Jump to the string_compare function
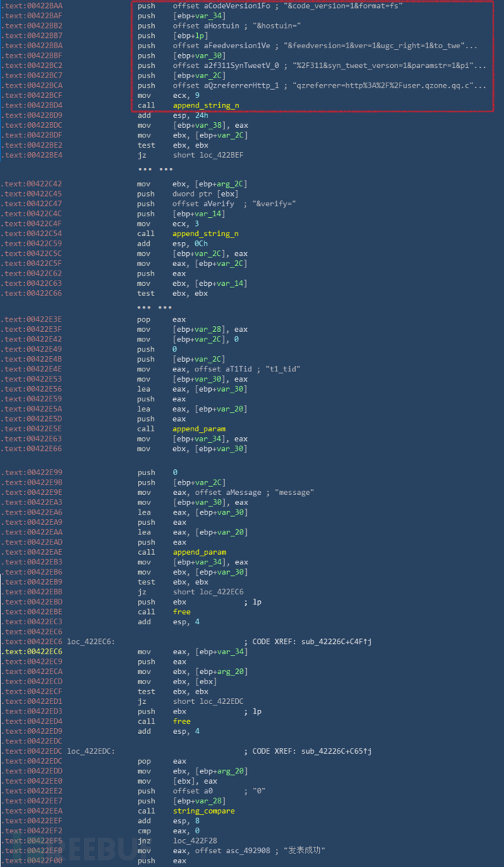The image size is (504, 867). click(x=203, y=811)
